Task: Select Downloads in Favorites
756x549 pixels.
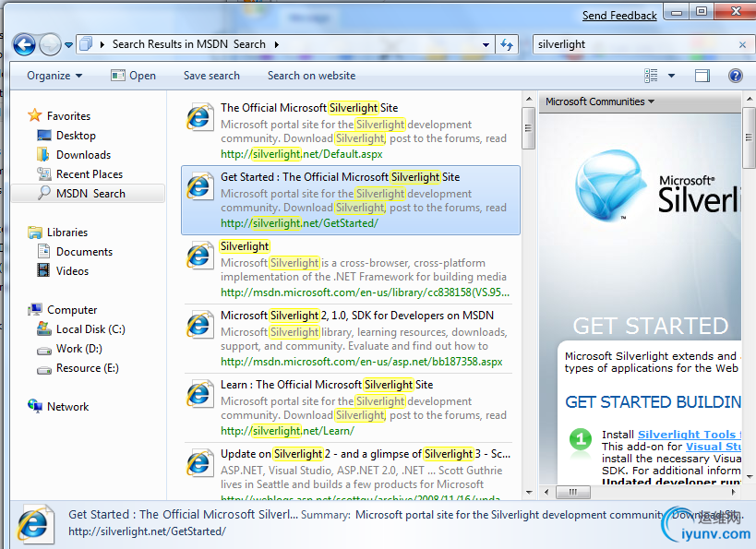Action: (83, 155)
